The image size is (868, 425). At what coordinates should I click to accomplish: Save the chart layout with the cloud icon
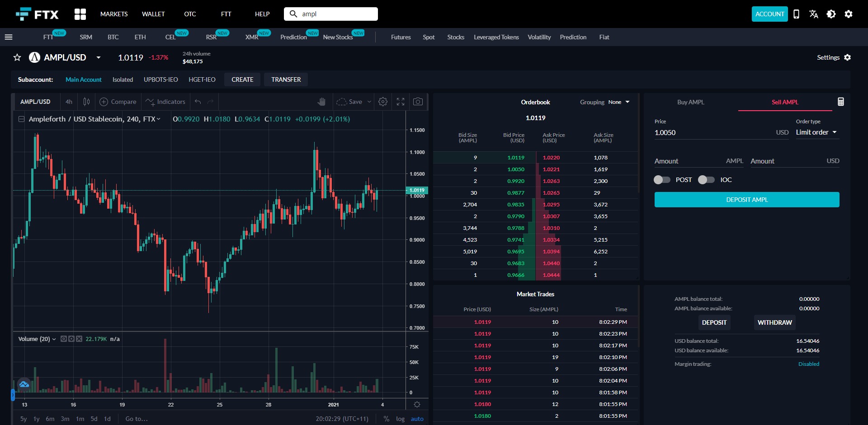(349, 102)
